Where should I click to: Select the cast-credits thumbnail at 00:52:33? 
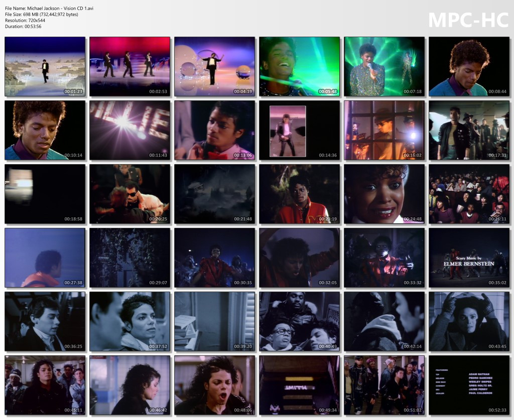click(469, 385)
